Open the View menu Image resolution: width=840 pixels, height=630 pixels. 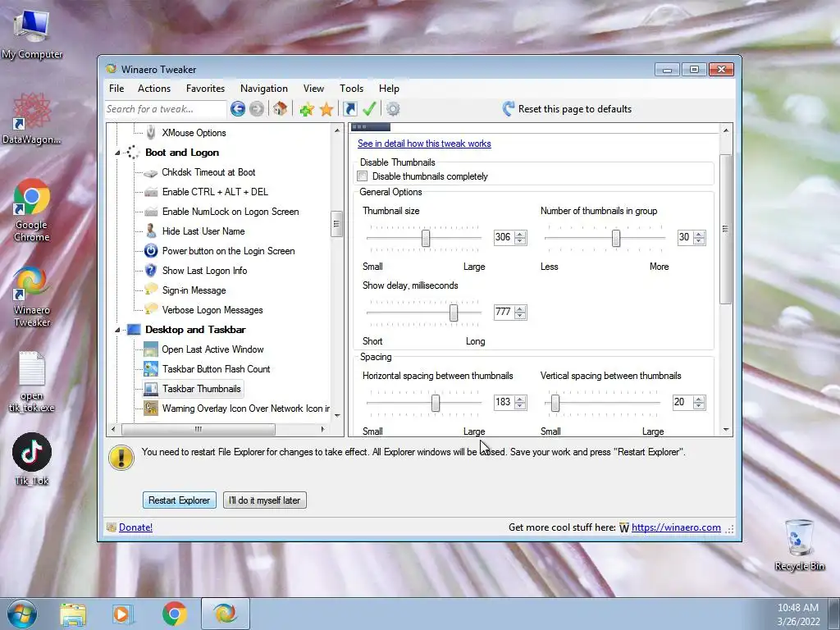tap(313, 89)
